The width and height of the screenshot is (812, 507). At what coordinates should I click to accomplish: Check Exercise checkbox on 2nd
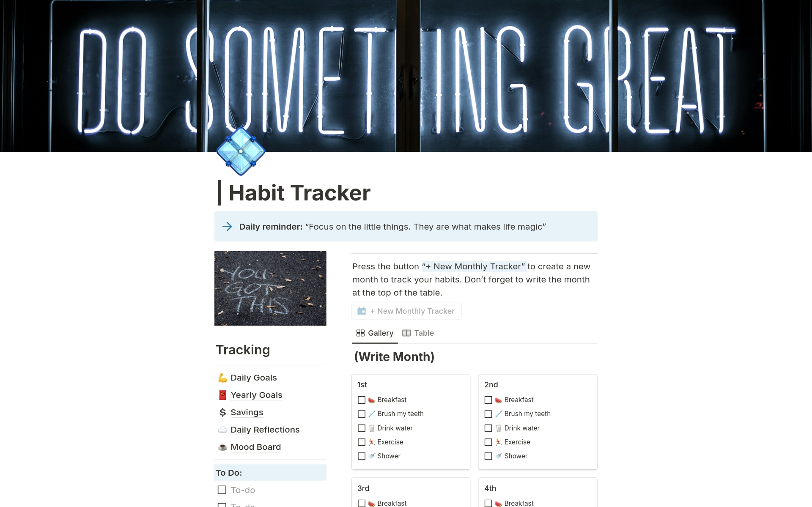(x=488, y=441)
